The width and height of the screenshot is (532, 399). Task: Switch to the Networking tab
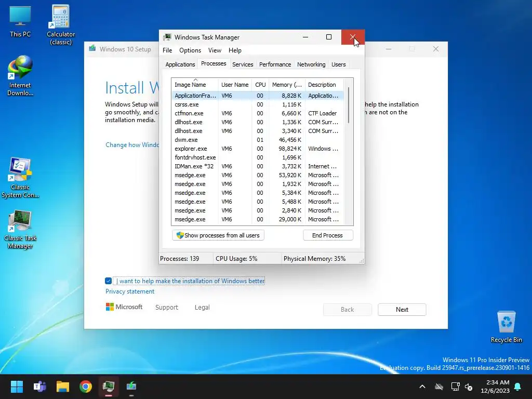pos(311,64)
